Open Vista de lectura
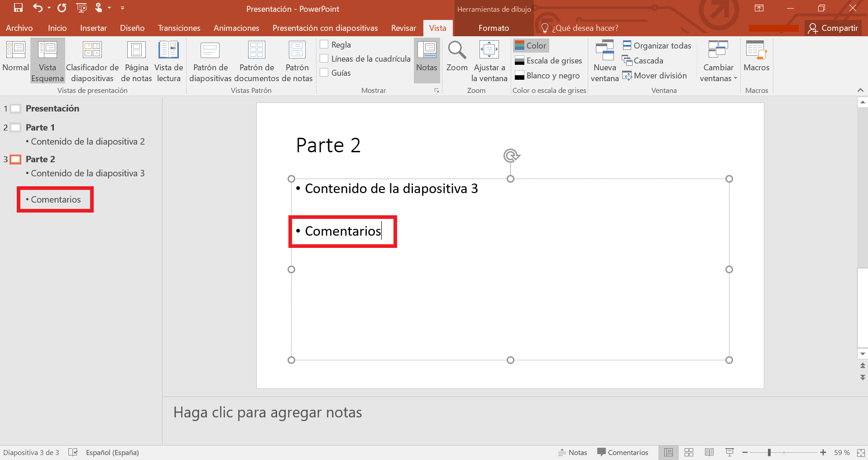The height and width of the screenshot is (460, 868). (168, 61)
